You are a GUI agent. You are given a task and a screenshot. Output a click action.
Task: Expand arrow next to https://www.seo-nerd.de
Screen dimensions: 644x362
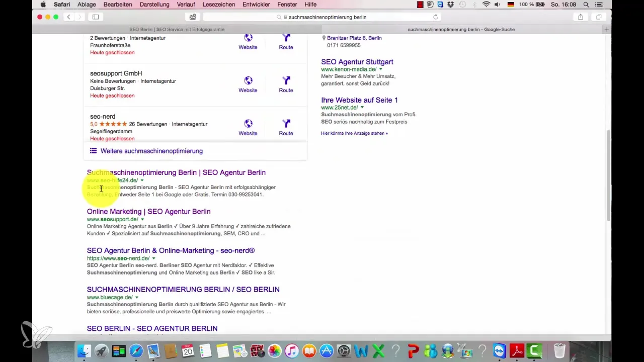point(153,258)
